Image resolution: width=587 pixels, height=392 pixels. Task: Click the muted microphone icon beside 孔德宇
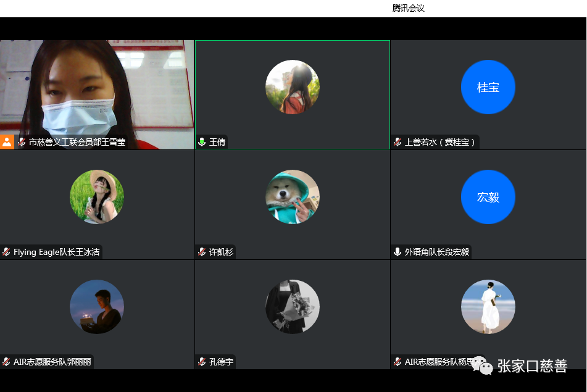[202, 362]
